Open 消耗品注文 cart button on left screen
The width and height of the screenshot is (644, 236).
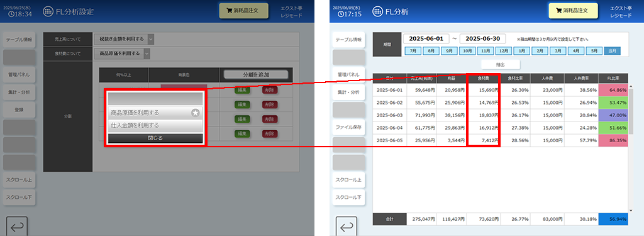coord(244,11)
